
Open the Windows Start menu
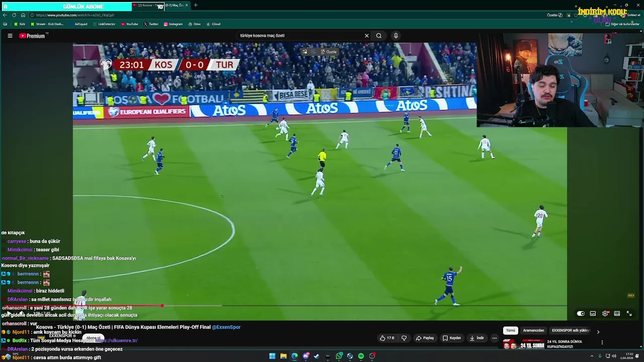[x=272, y=356]
